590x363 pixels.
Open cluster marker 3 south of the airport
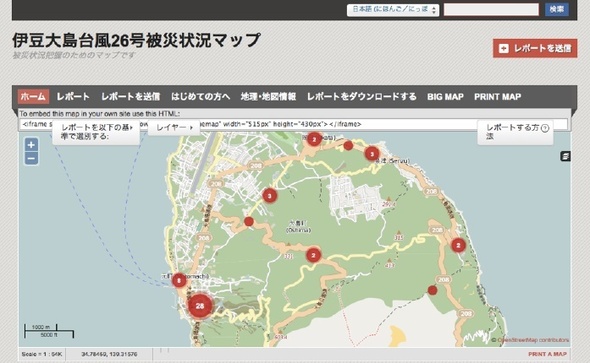click(x=269, y=196)
